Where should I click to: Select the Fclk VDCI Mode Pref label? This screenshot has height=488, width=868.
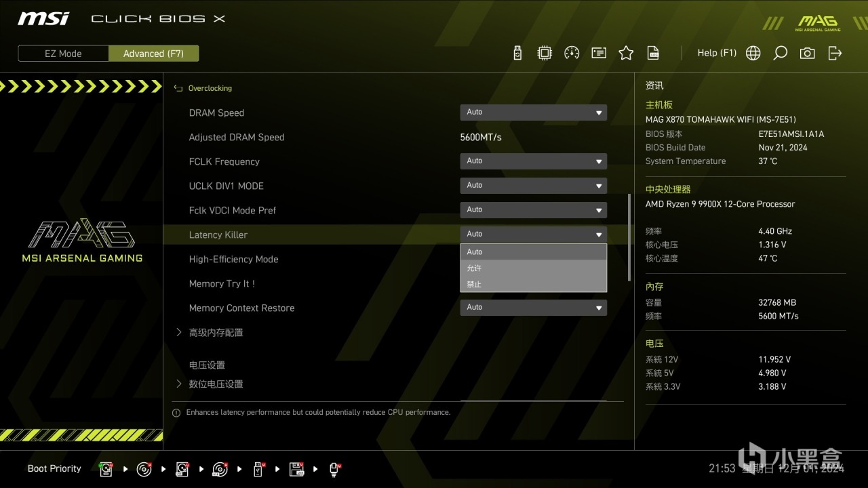[x=232, y=210]
